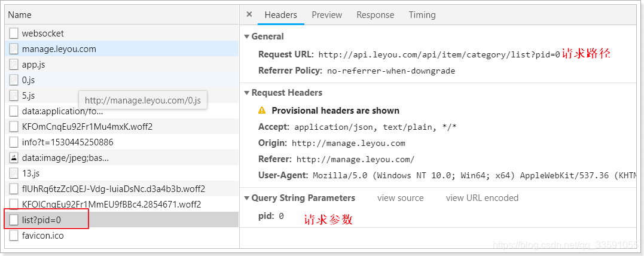The width and height of the screenshot is (644, 256).
Task: Click the data:image/jpeg image icon
Action: point(14,158)
